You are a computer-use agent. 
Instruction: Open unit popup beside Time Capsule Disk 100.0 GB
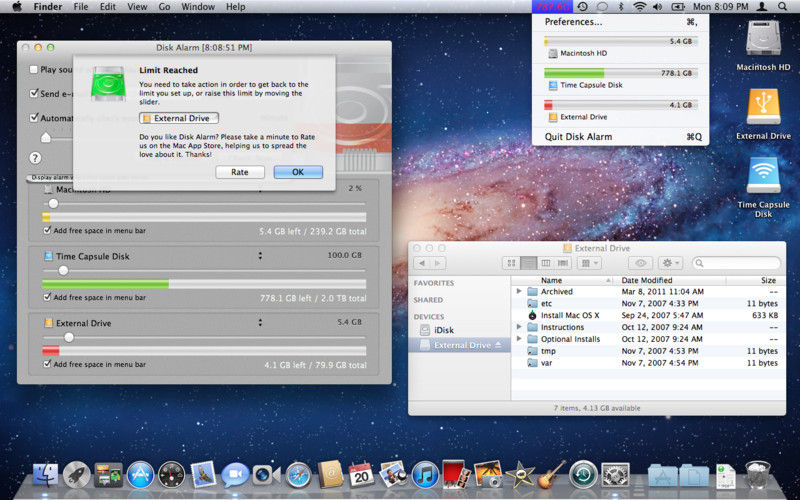260,256
